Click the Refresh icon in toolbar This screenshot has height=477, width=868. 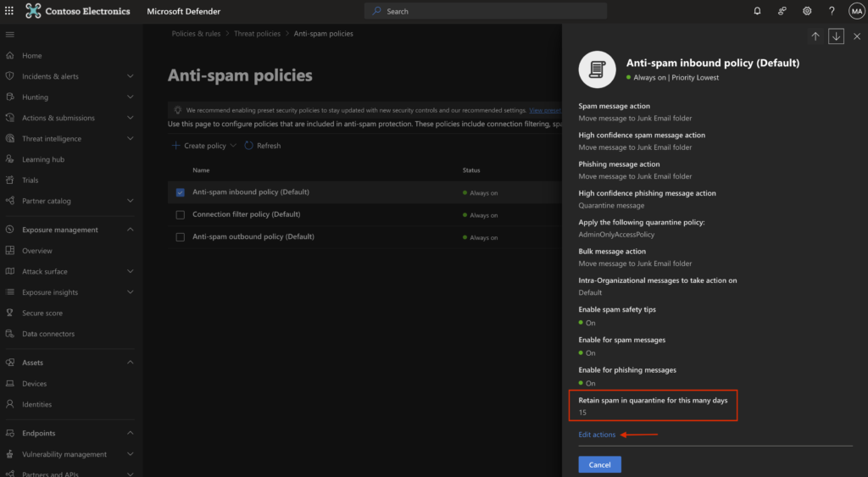point(249,146)
